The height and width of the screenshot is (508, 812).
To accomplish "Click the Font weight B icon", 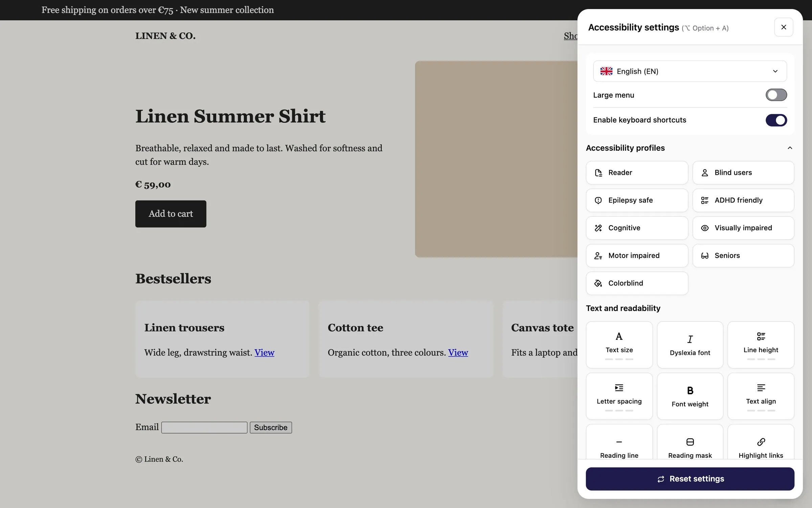I will click(690, 390).
